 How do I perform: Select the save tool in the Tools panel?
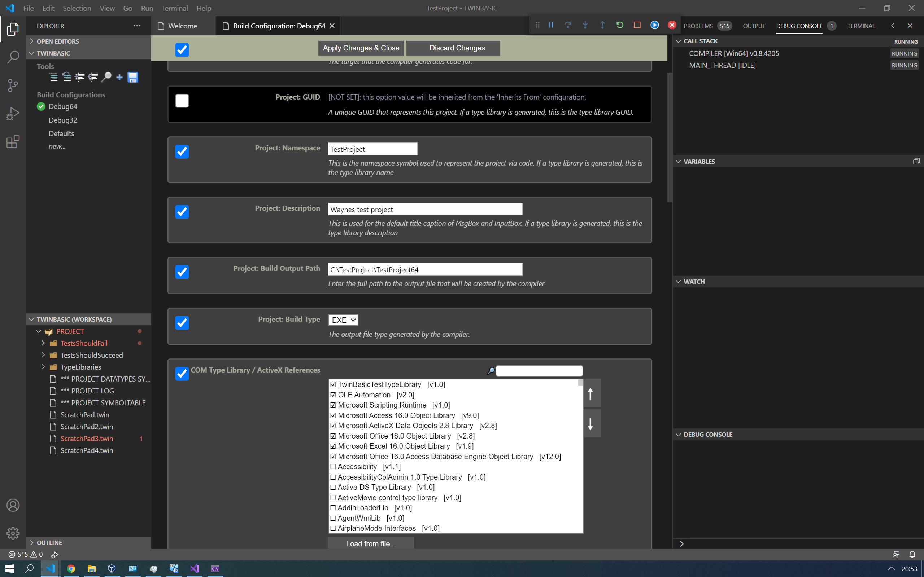pyautogui.click(x=132, y=77)
